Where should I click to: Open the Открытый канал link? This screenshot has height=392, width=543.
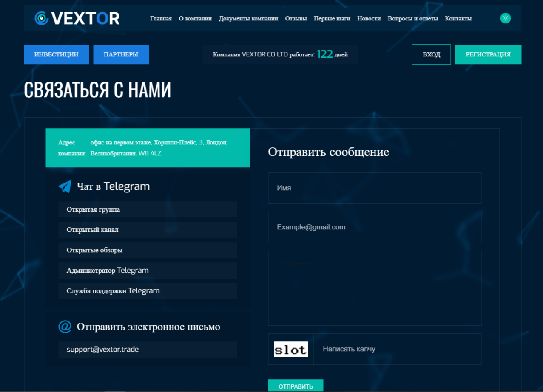point(148,230)
